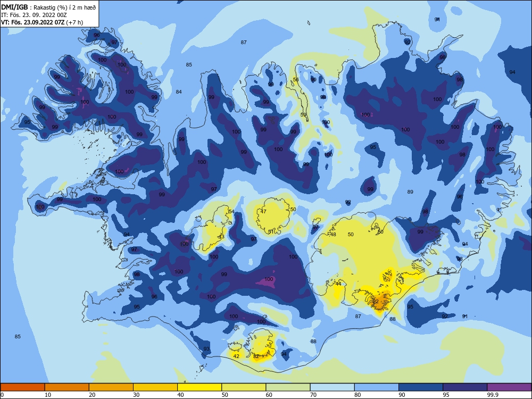Click the 60–70 light green legend swatch
Image resolution: width=532 pixels, height=399 pixels.
click(288, 387)
